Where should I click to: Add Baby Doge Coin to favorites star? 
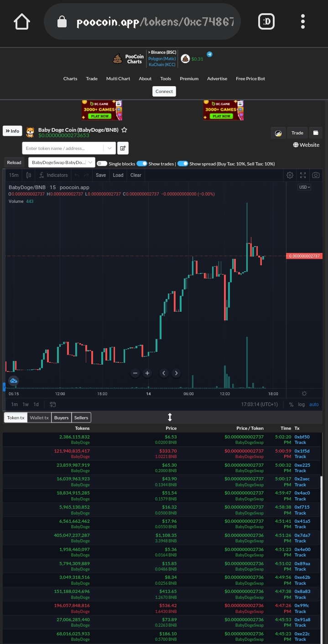[124, 130]
